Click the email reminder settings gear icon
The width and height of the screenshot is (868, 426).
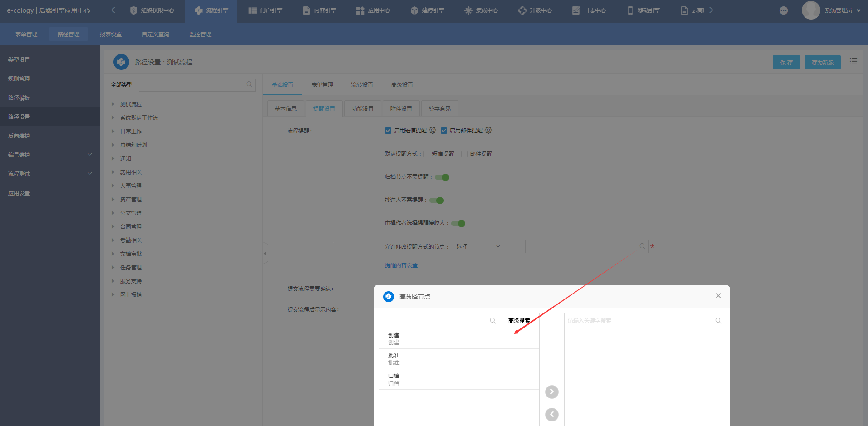point(488,130)
